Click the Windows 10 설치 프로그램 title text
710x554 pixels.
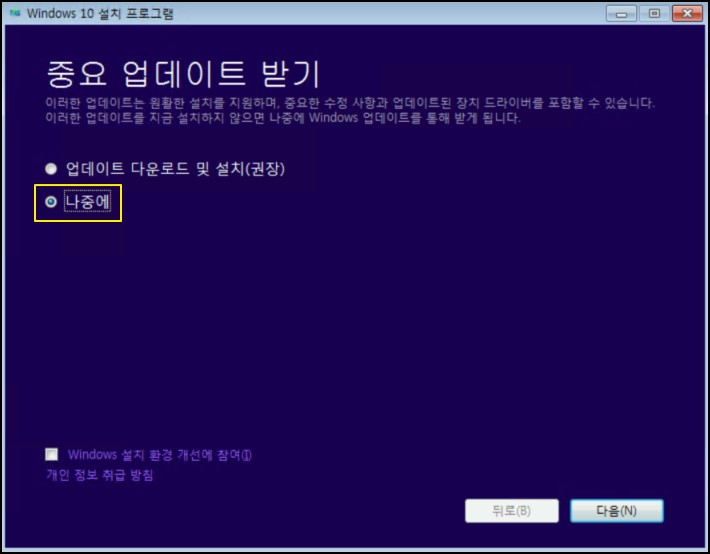click(x=100, y=13)
